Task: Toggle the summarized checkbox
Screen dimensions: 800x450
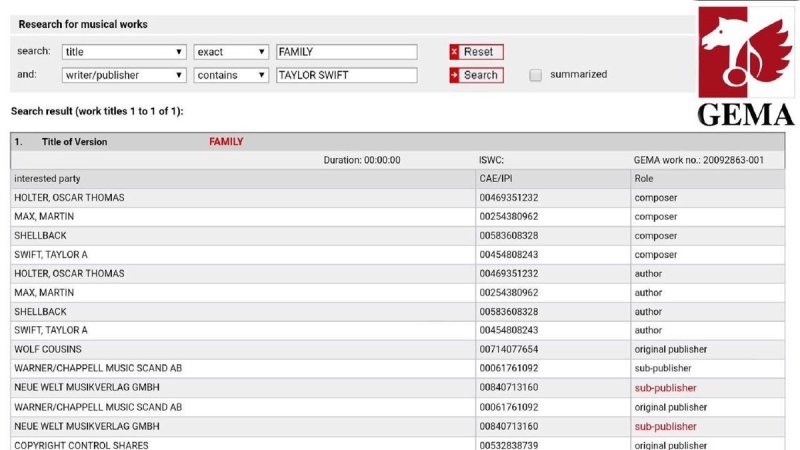Action: (x=536, y=75)
